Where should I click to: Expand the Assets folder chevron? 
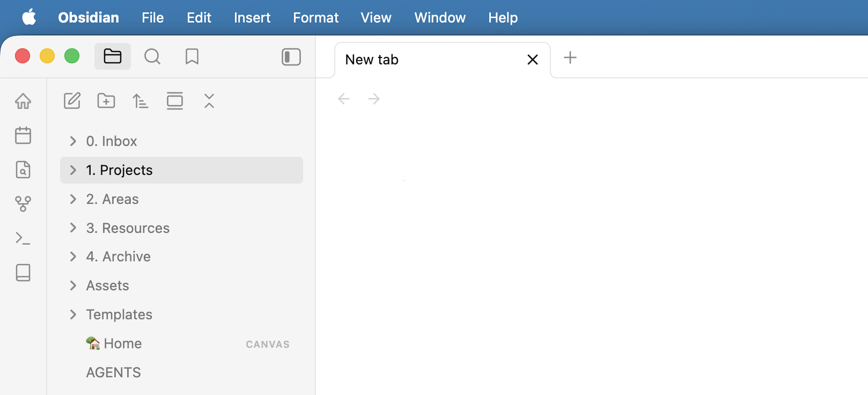coord(73,286)
